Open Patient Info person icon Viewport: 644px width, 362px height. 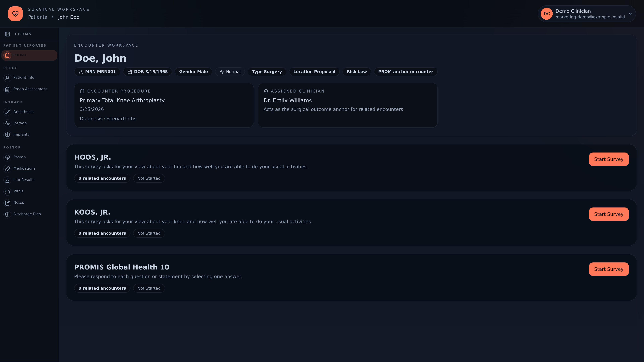(8, 78)
